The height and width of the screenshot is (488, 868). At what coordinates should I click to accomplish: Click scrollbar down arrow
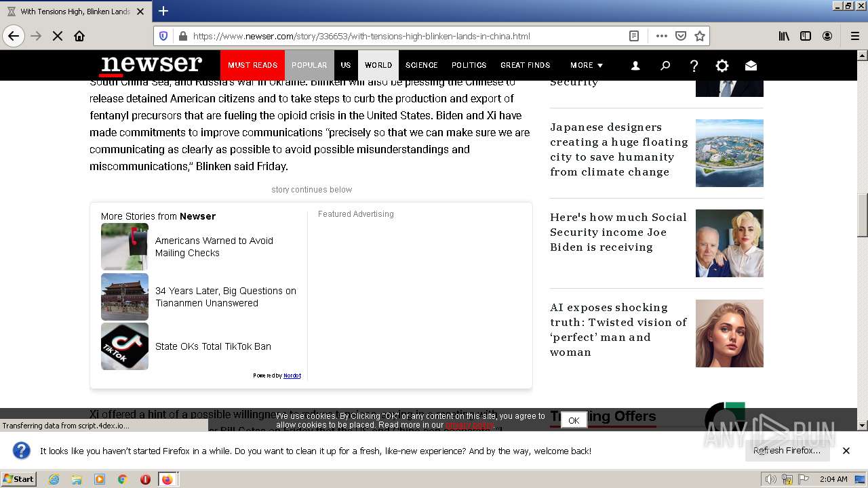click(863, 426)
